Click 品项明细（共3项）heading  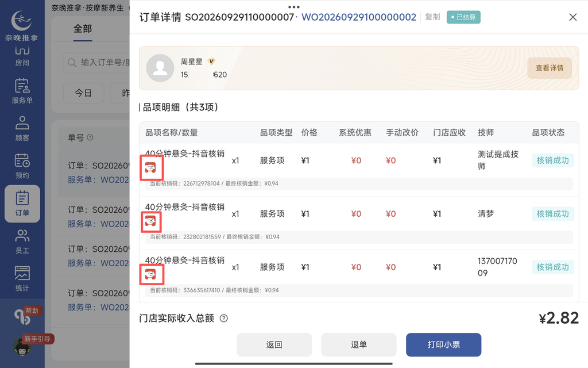[180, 108]
